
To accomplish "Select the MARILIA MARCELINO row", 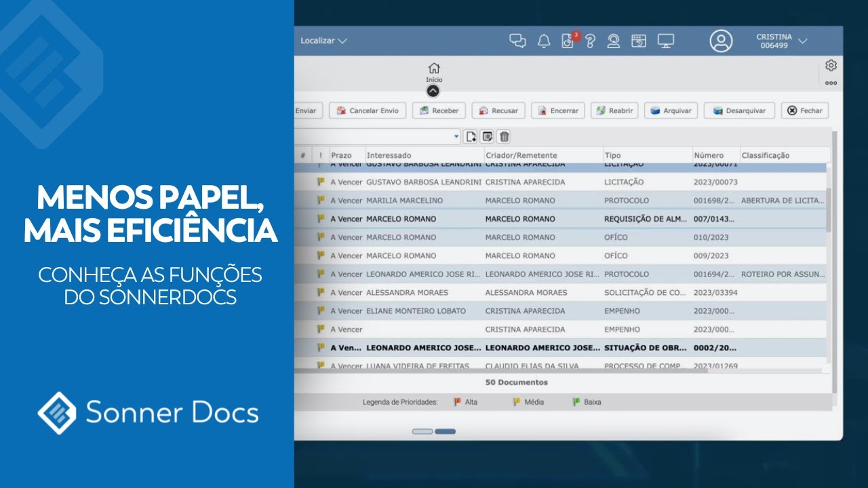I will (x=560, y=201).
